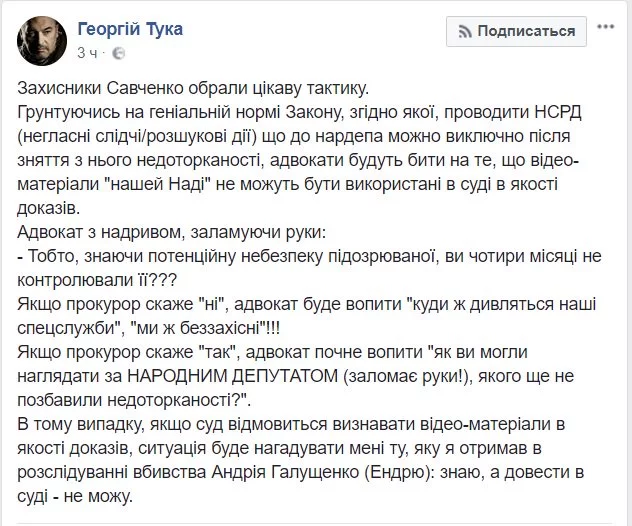Click the line "Захисники Савченко обрали цікаву тактику"
This screenshot has width=632, height=526.
[193, 88]
